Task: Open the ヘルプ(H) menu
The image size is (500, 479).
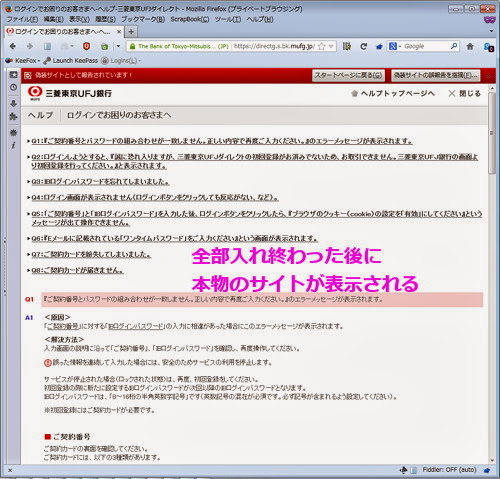Action: click(x=260, y=19)
